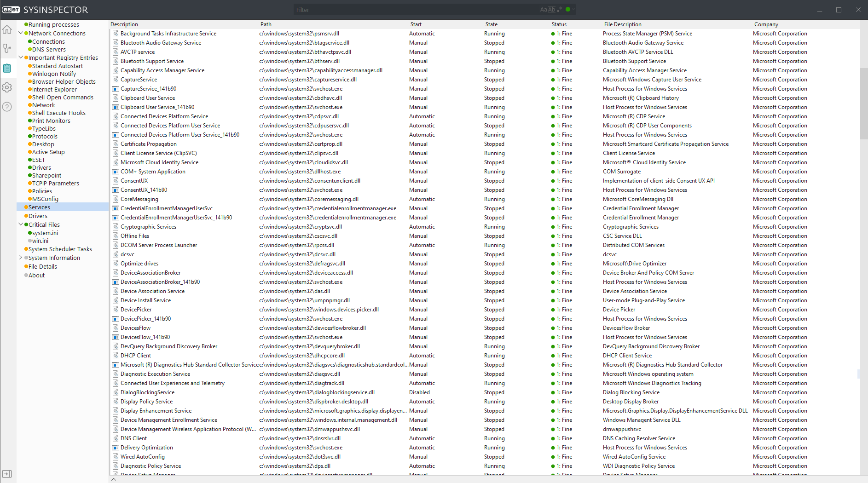This screenshot has height=483, width=868.
Task: Click the green status dot for DialogBlockingService row
Action: (553, 392)
